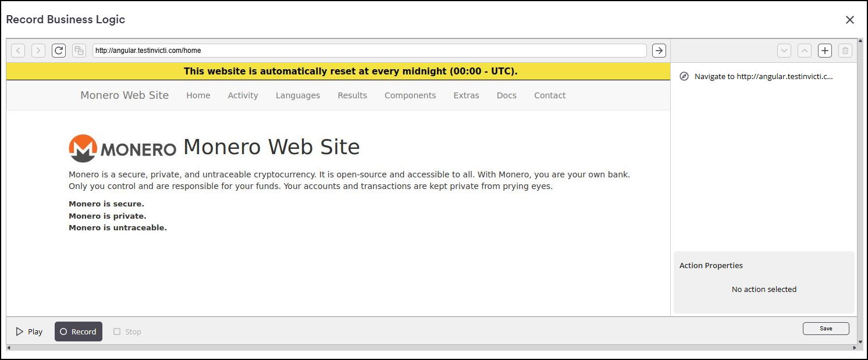Click the go arrow next to URL field

click(x=659, y=51)
